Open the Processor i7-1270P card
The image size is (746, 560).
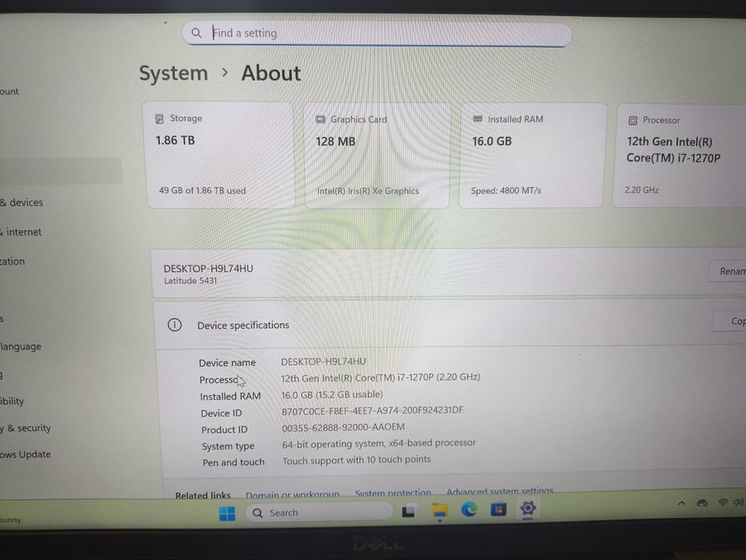click(x=680, y=155)
